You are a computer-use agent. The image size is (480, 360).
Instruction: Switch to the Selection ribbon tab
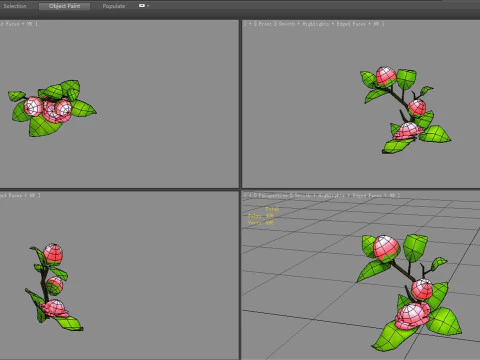(15, 6)
